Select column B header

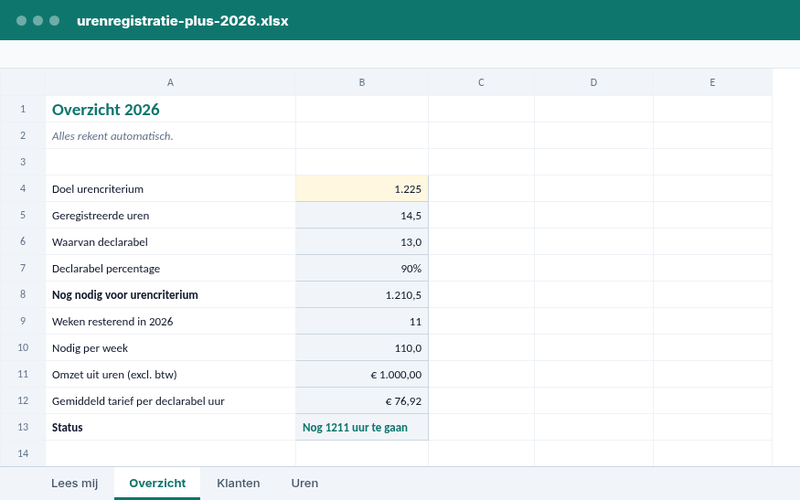[362, 82]
